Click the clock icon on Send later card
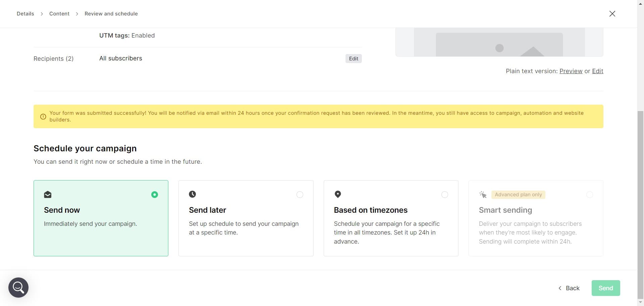Image resolution: width=644 pixels, height=306 pixels. point(192,194)
